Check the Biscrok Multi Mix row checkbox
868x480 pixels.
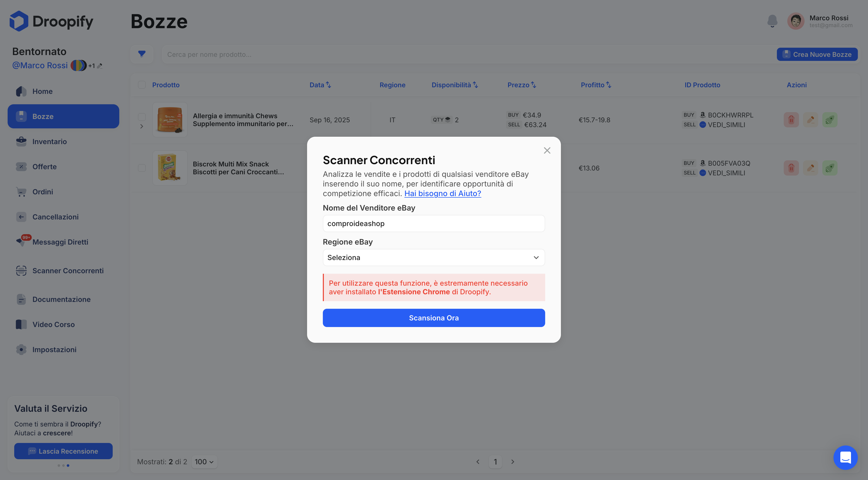coord(142,168)
